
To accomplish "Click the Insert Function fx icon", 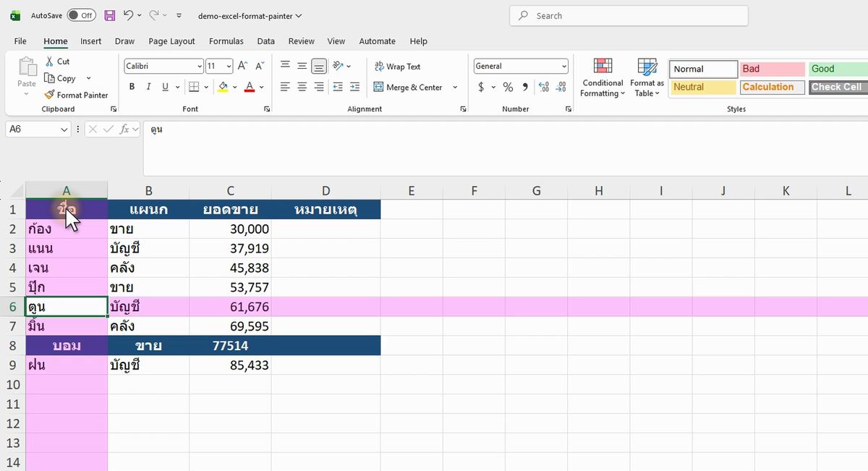I will coord(125,129).
